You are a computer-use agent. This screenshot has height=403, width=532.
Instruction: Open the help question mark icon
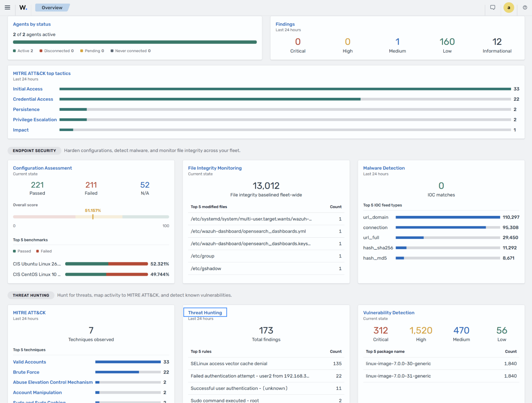click(525, 7)
